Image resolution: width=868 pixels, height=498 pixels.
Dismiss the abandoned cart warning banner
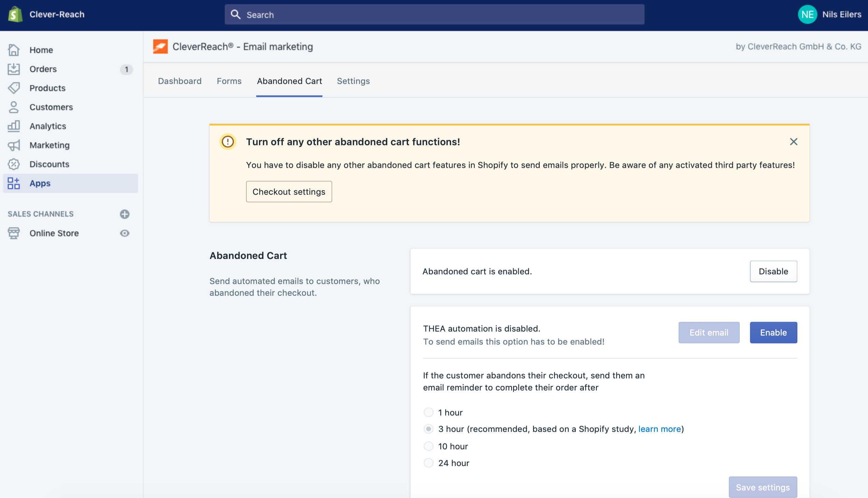[x=793, y=142]
